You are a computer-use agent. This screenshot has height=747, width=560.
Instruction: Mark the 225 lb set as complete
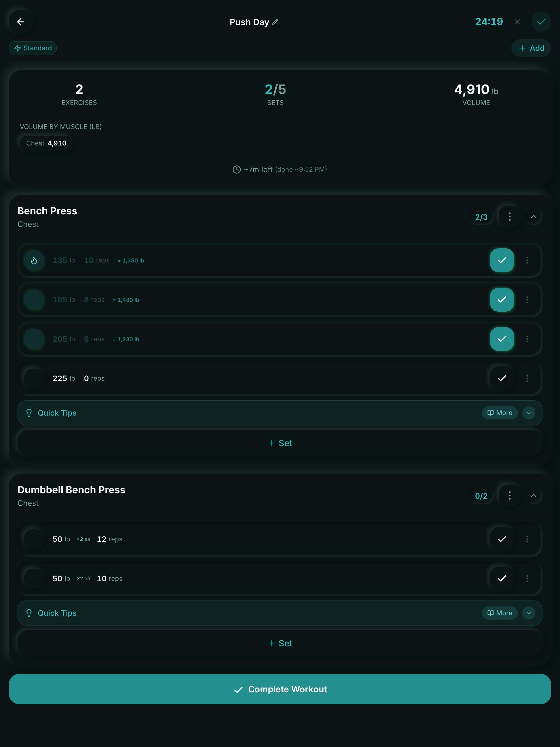(502, 378)
